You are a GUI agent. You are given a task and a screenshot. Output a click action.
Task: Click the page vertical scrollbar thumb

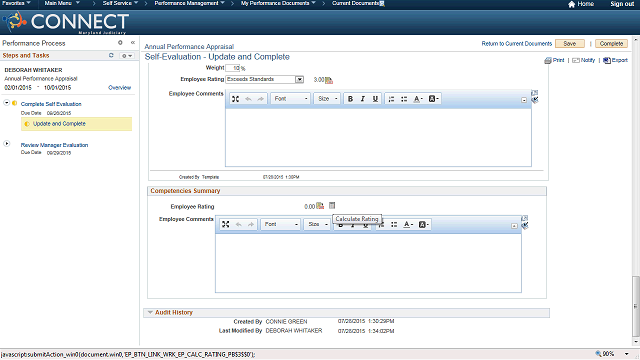coord(636,306)
